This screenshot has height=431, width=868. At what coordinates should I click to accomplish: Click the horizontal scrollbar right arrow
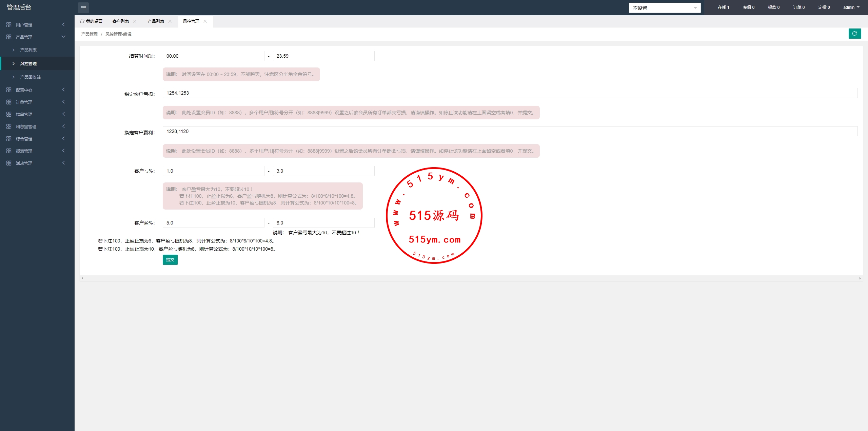pyautogui.click(x=860, y=278)
